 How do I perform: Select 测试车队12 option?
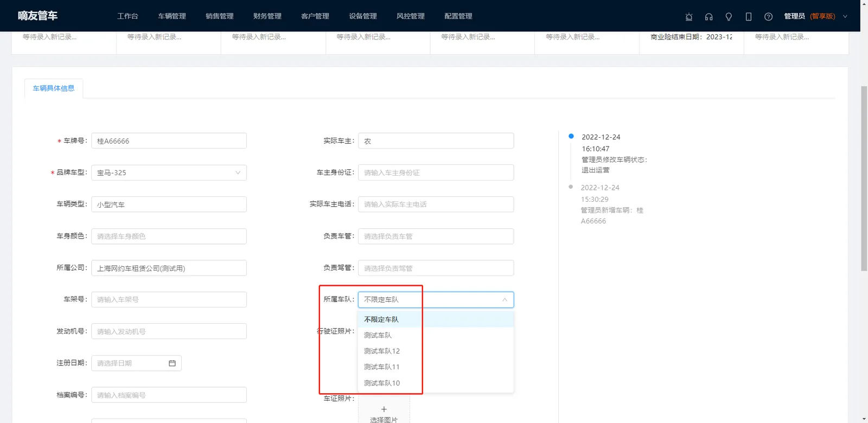[x=436, y=351]
